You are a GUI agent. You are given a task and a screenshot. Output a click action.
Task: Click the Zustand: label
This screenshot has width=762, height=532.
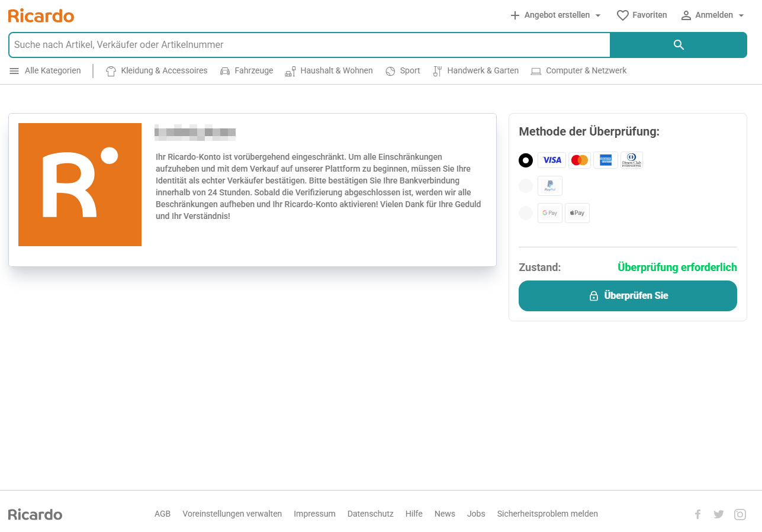539,267
